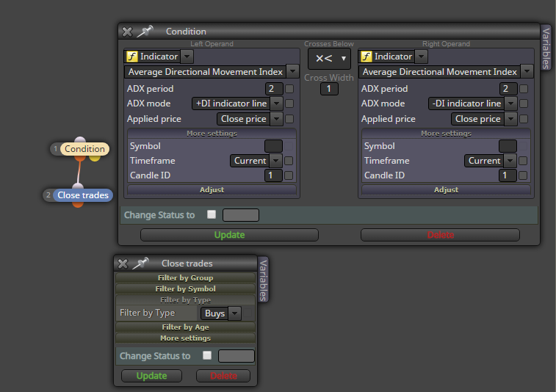Expand Filter by Symbol section
Viewport: 556px width, 392px height.
click(x=185, y=288)
